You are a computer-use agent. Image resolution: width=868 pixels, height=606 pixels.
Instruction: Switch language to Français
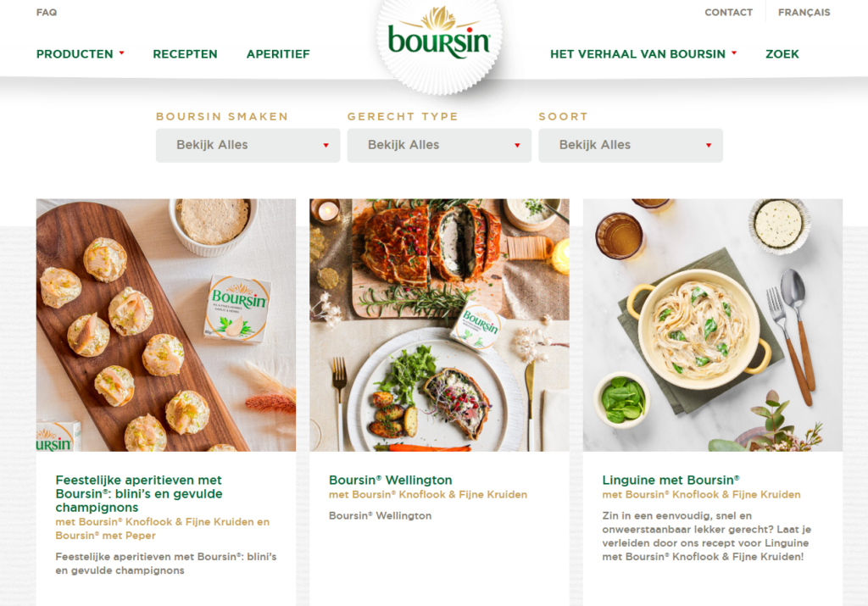[804, 12]
